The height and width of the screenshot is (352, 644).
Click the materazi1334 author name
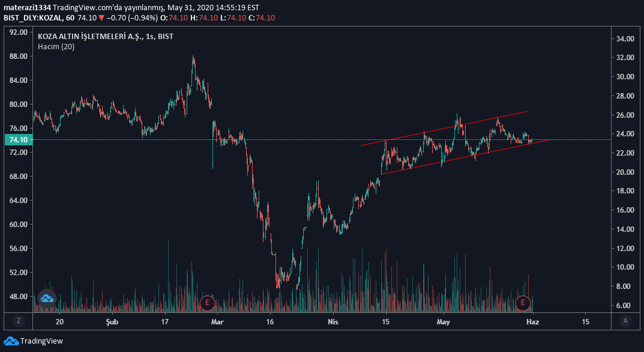pyautogui.click(x=26, y=8)
